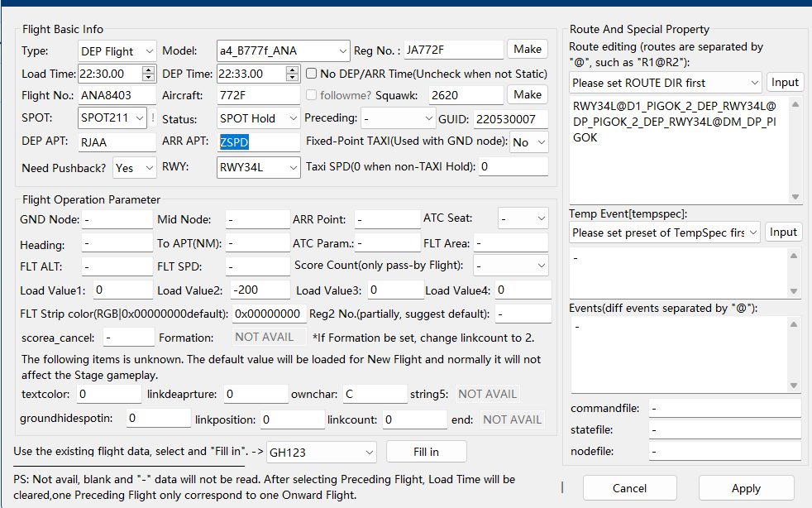The height and width of the screenshot is (508, 812).
Task: Open the SPOT selection dropdown
Action: click(x=112, y=118)
